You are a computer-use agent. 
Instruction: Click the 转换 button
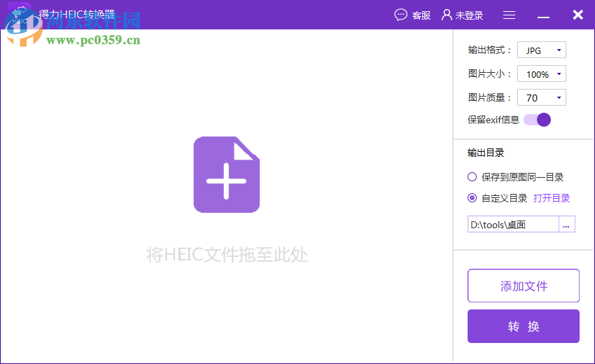click(524, 326)
